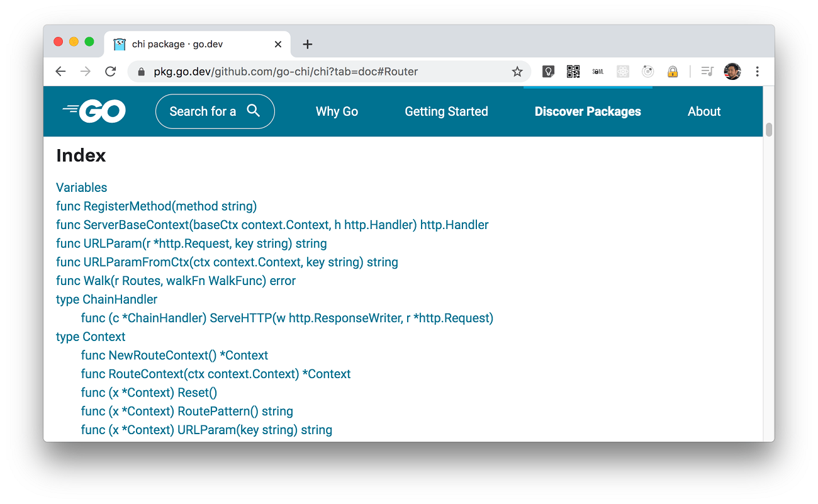The width and height of the screenshot is (818, 504).
Task: Open type ChainHandler link
Action: (106, 300)
